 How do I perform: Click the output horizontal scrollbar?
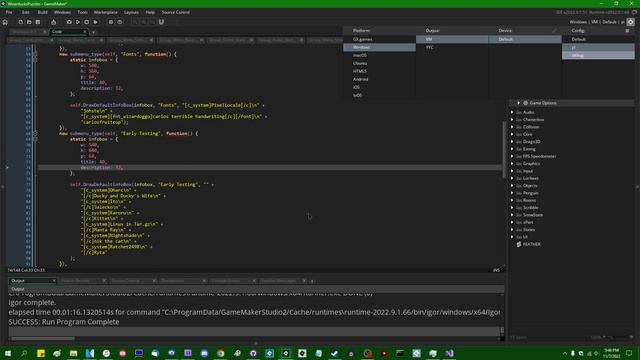[43, 338]
